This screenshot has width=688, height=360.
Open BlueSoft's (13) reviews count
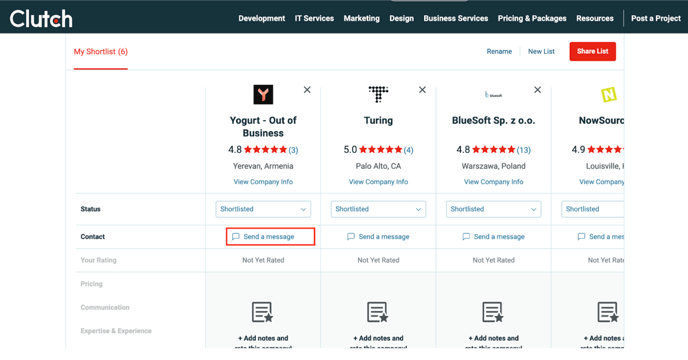(523, 150)
